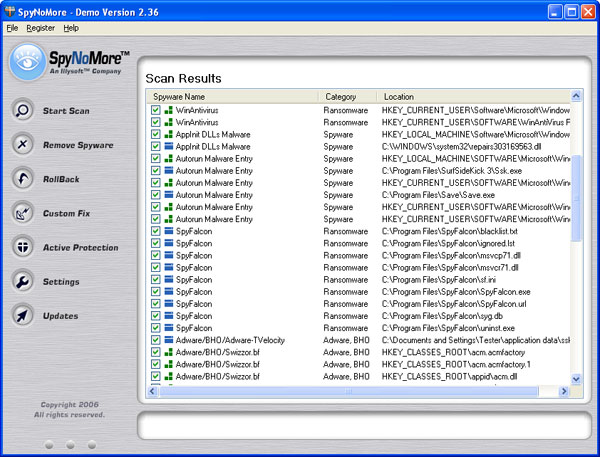The height and width of the screenshot is (457, 600).
Task: Uncheck the repairs303169563.dll entry checkbox
Action: coord(155,146)
